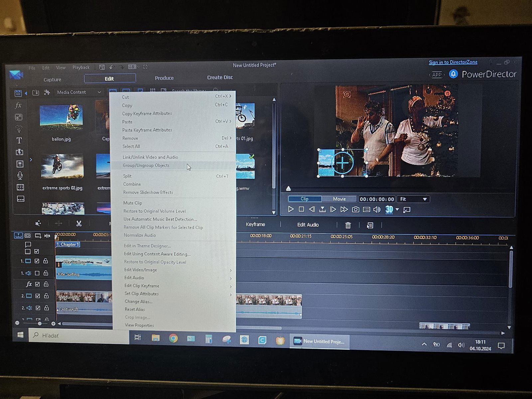532x399 pixels.
Task: Toggle lock on audio track 1
Action: 46,273
